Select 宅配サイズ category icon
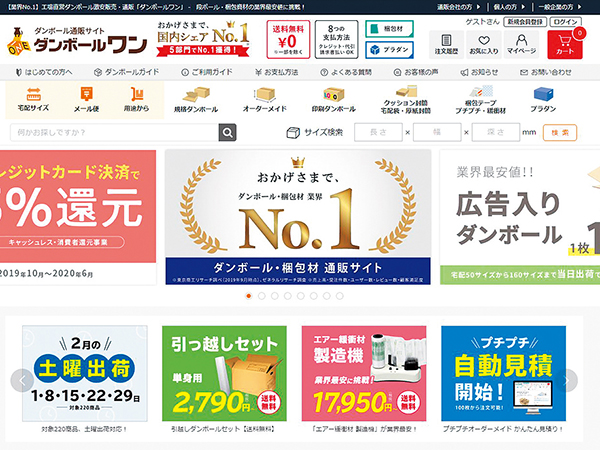Viewport: 600px width, 450px height. click(x=33, y=99)
